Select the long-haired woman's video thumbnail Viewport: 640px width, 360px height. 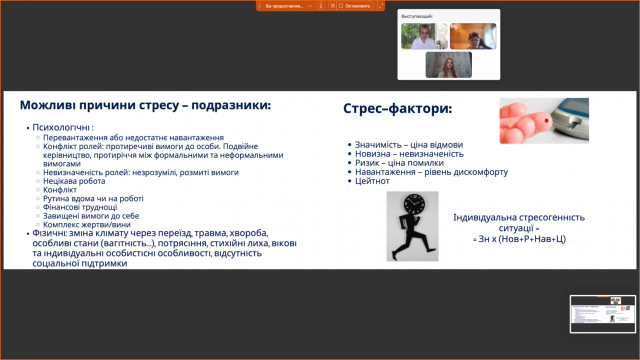(449, 64)
